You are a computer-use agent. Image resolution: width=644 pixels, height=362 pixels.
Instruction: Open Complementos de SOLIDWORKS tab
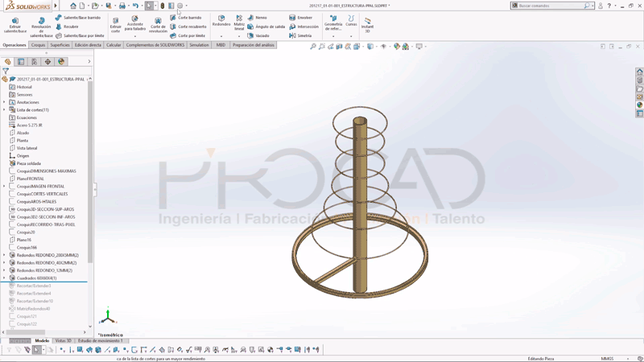point(155,45)
